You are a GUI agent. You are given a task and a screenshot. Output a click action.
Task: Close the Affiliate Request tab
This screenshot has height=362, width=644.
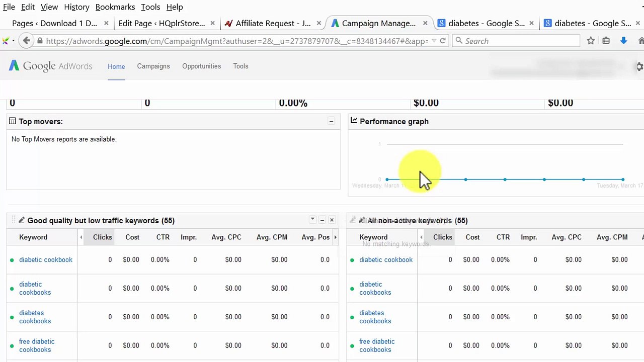[x=319, y=23]
